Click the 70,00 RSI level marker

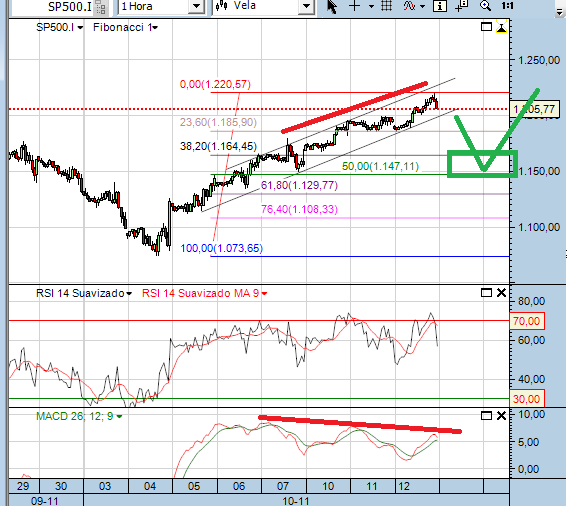point(526,321)
